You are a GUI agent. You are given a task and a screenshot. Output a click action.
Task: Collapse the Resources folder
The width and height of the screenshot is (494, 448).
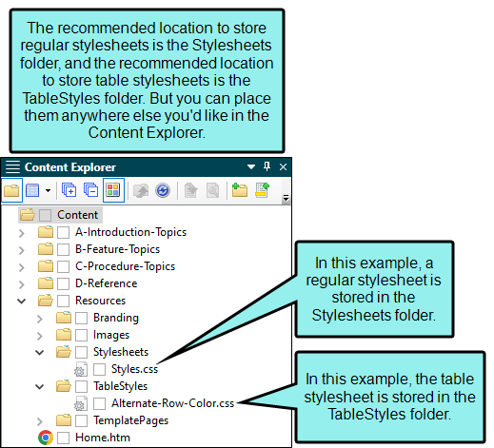pyautogui.click(x=22, y=301)
